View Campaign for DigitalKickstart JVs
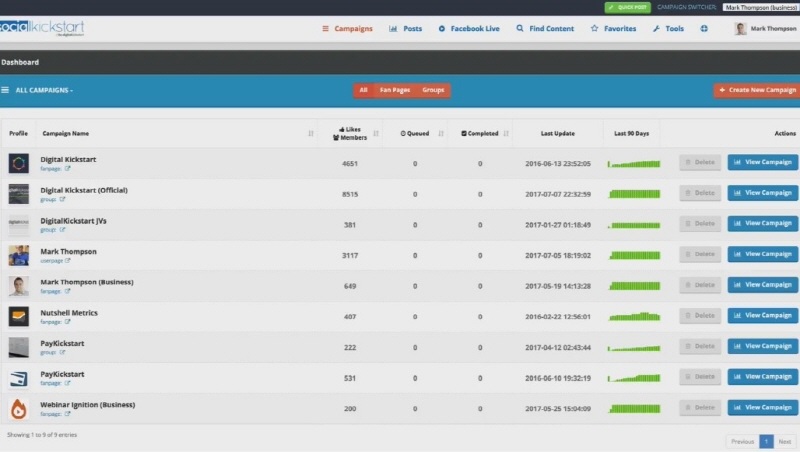This screenshot has height=452, width=800. click(x=763, y=223)
